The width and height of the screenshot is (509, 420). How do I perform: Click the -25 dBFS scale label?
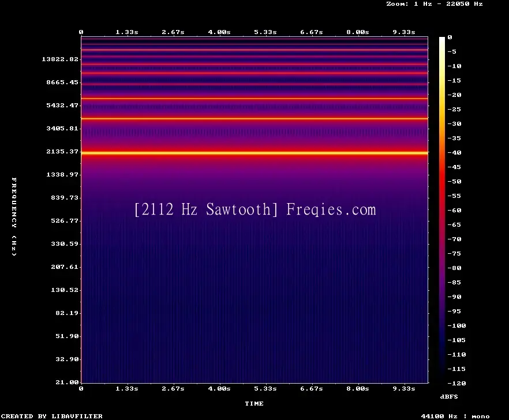(x=454, y=109)
